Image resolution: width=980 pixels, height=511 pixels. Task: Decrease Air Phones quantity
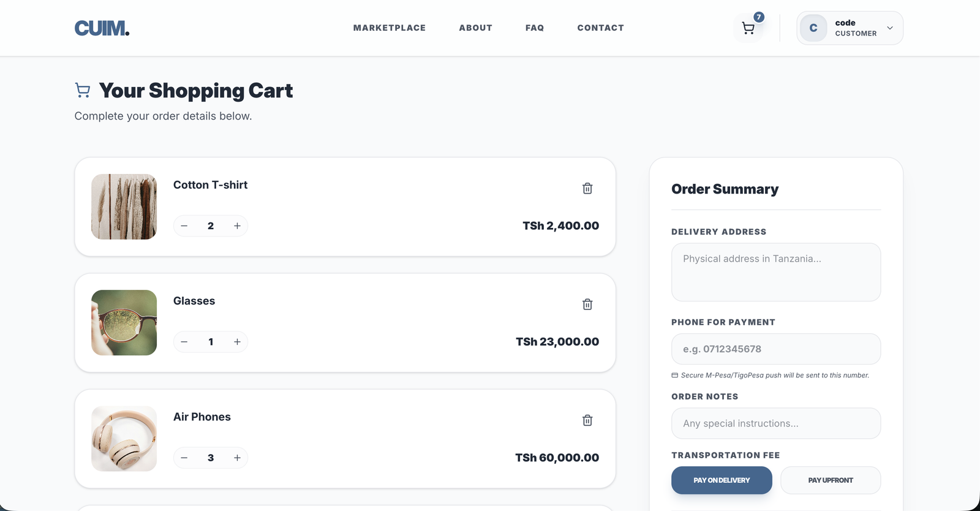(x=184, y=457)
